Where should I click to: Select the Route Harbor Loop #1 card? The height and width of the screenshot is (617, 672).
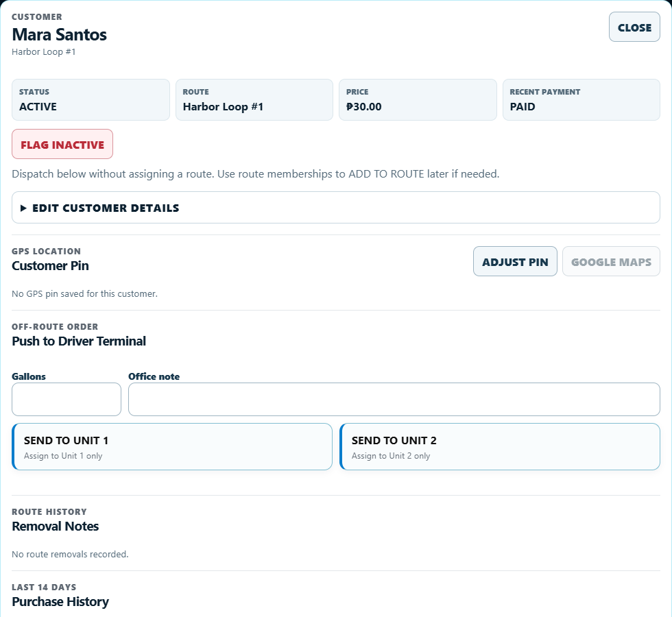254,99
